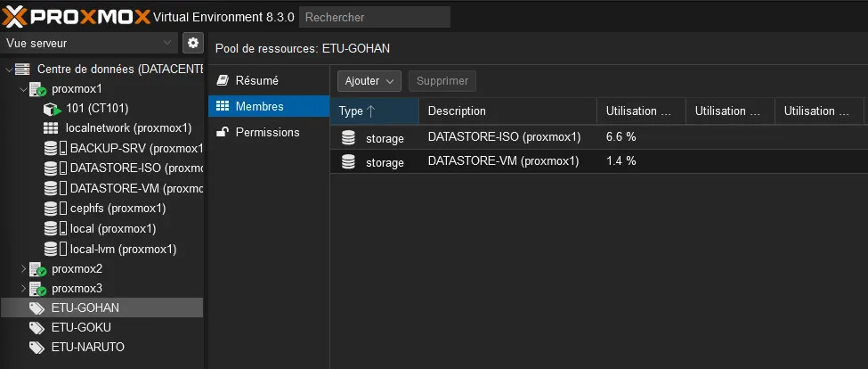
Task: Sort by the Type column header
Action: tap(373, 111)
